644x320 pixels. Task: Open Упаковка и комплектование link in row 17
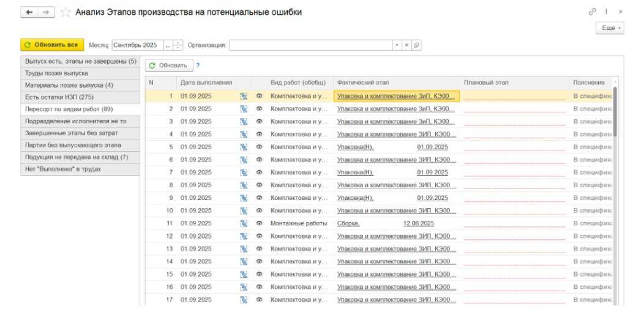396,299
